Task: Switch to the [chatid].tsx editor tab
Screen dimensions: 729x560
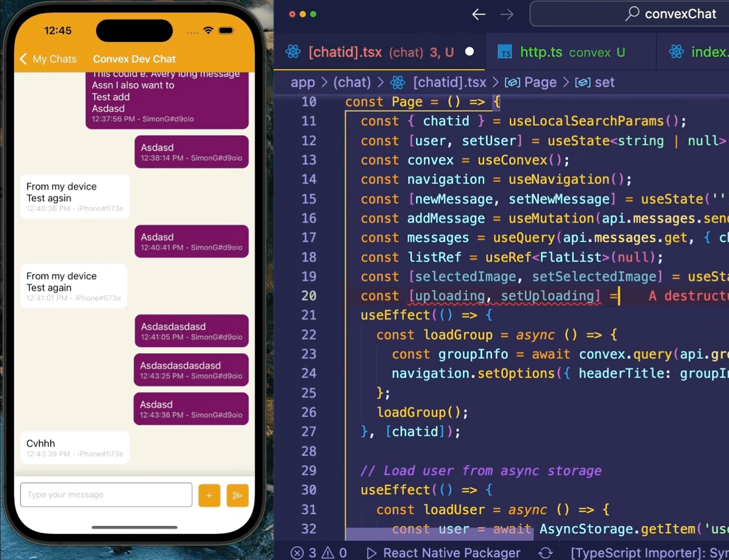Action: click(380, 52)
